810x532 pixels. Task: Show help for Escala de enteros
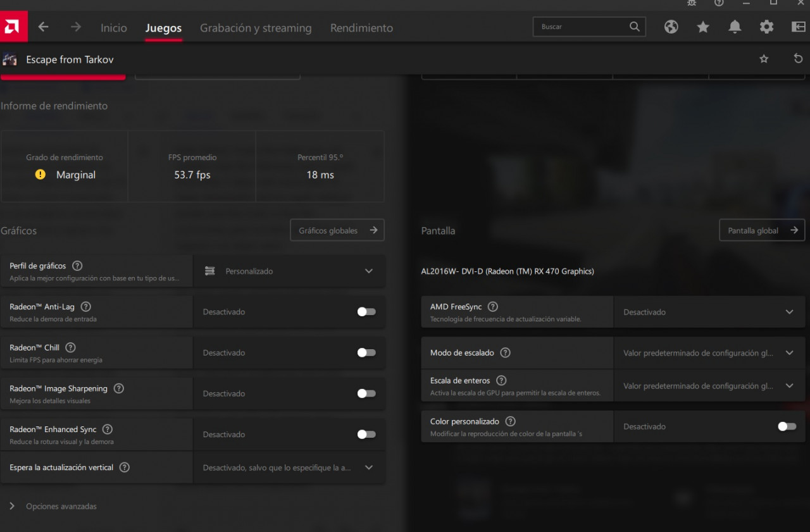coord(501,381)
